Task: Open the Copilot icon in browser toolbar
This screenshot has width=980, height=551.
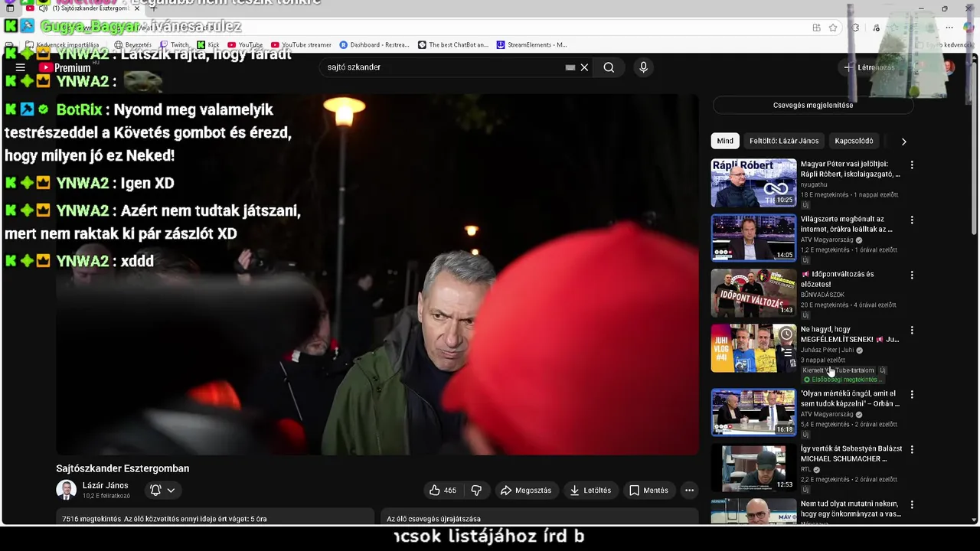Action: click(x=969, y=28)
